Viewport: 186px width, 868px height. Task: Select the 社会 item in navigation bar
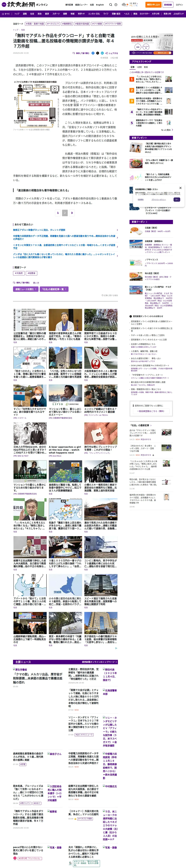pyautogui.click(x=32, y=14)
